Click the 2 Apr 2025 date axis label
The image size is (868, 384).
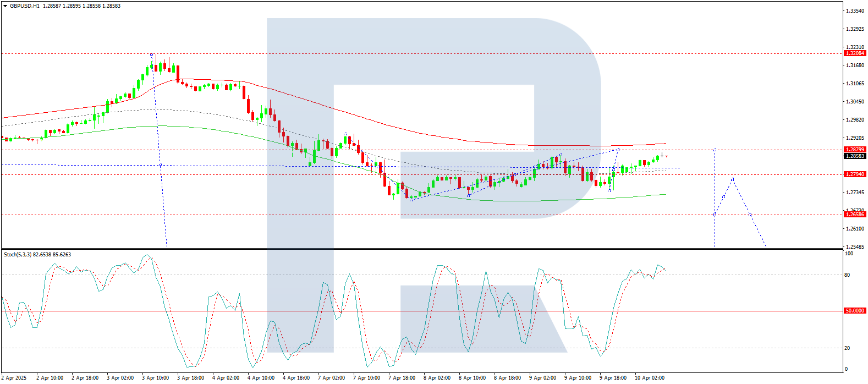click(14, 378)
